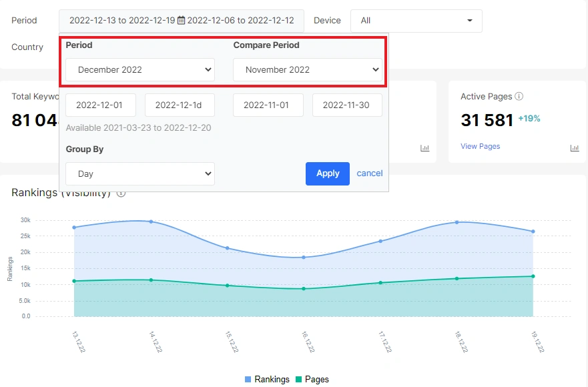The width and height of the screenshot is (588, 387).
Task: Select the 2022-12-01 start date field
Action: 101,105
